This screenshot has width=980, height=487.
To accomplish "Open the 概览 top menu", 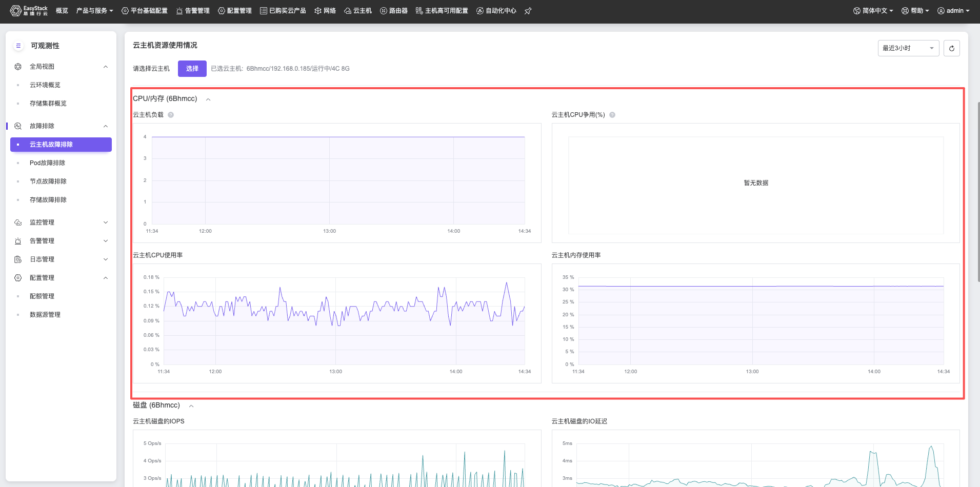I will pos(62,11).
